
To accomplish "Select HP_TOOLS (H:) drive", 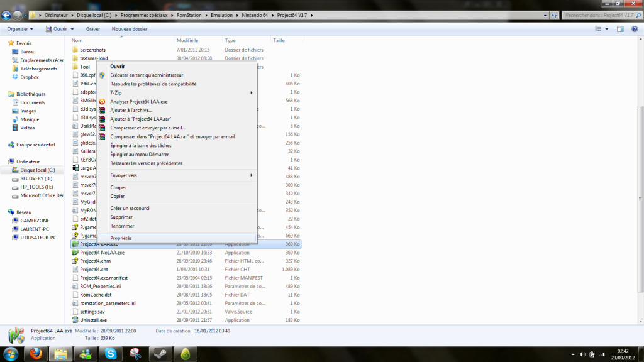I will [x=36, y=187].
